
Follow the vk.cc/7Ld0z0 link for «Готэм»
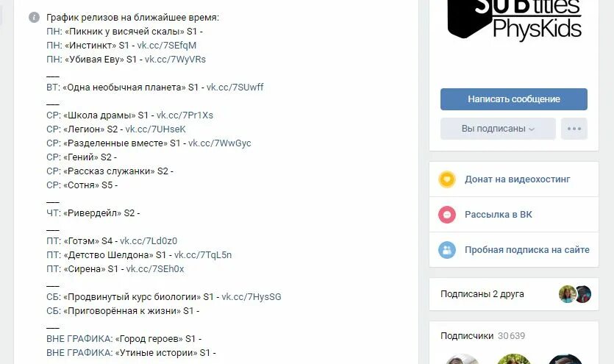[x=149, y=241]
